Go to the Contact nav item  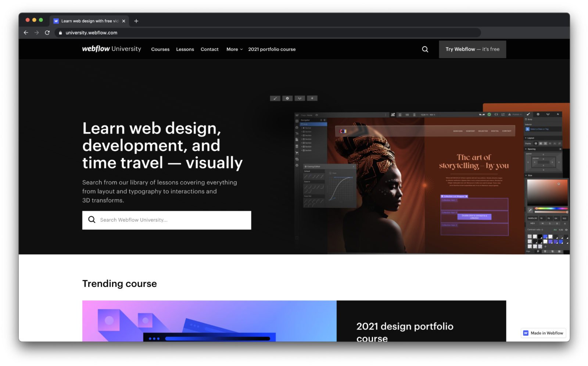coord(209,49)
